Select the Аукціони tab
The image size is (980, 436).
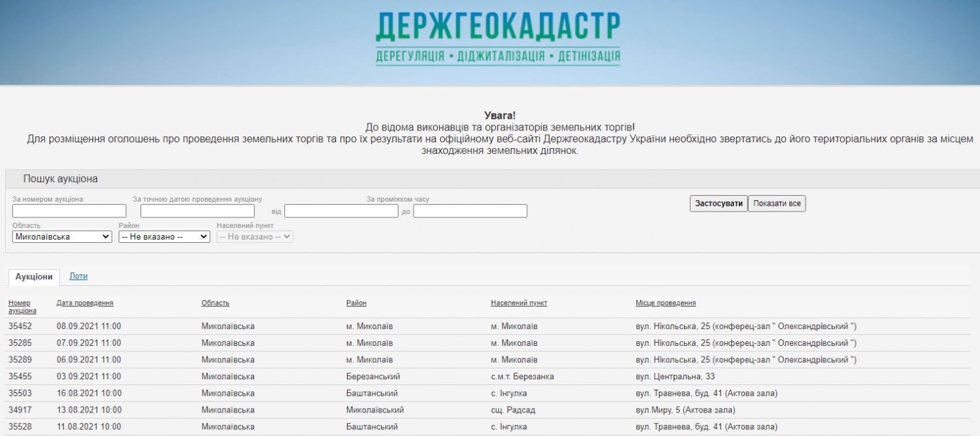34,277
